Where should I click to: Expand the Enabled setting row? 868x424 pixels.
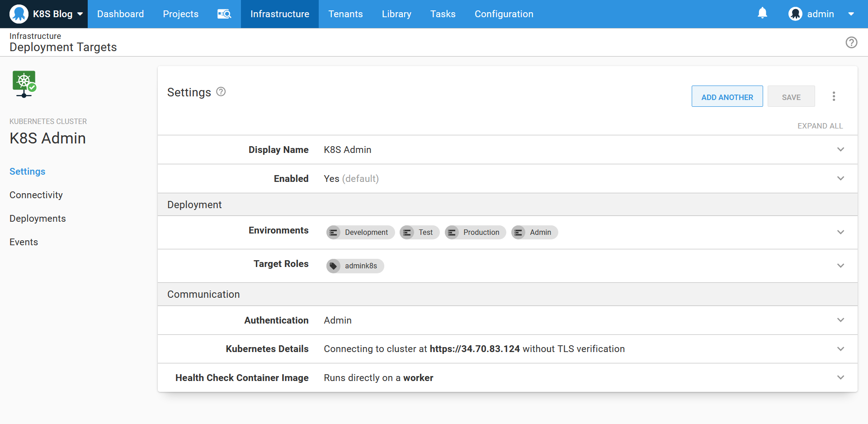[x=840, y=179]
